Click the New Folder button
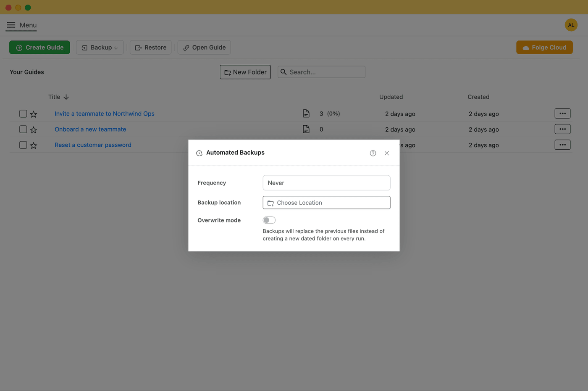Image resolution: width=588 pixels, height=391 pixels. [x=245, y=72]
